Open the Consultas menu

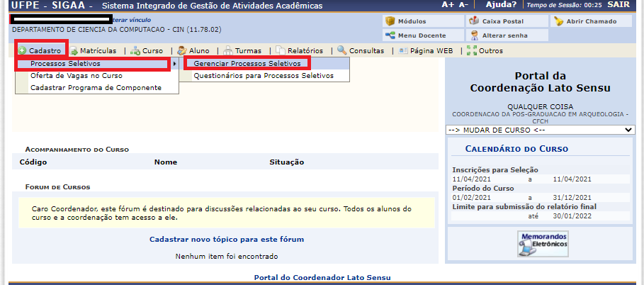click(361, 51)
